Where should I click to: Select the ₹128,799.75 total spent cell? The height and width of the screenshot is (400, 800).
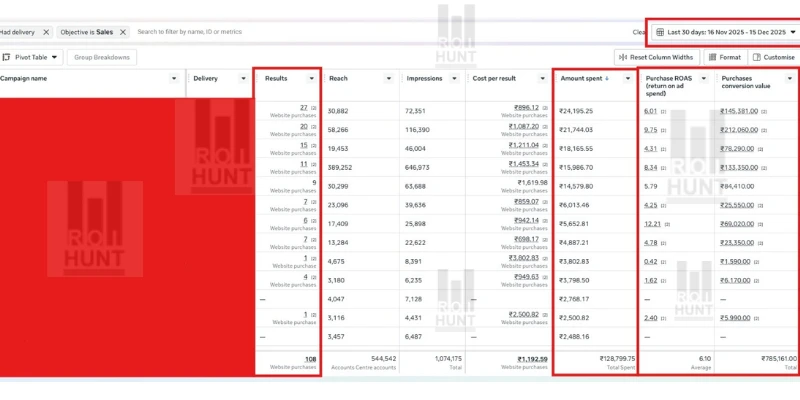pos(617,359)
